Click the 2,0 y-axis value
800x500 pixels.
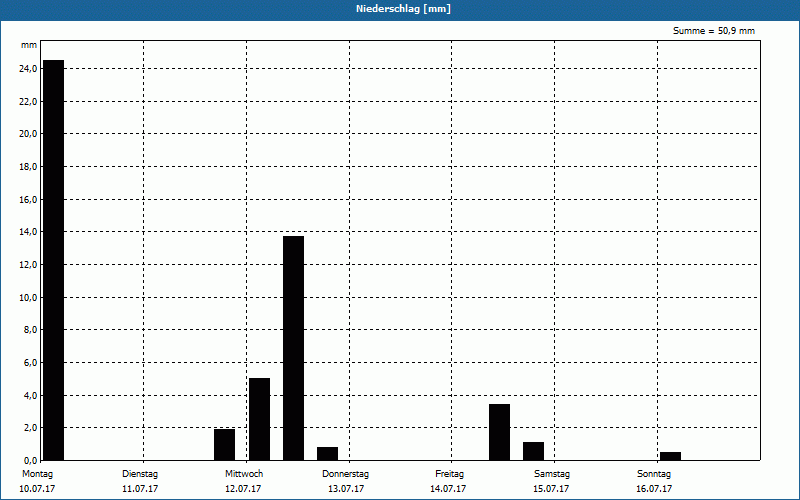coord(30,428)
